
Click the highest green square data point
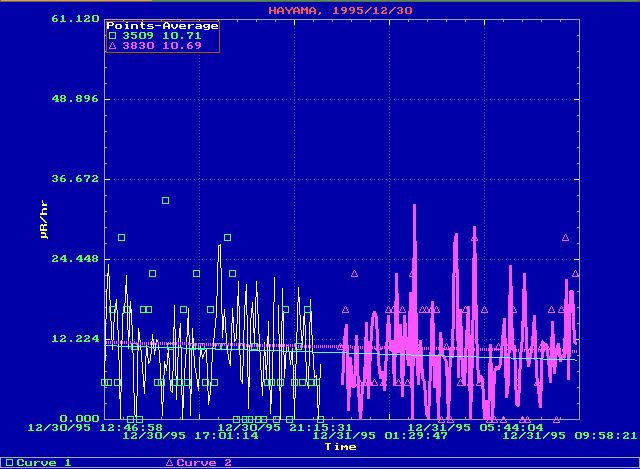(x=166, y=201)
